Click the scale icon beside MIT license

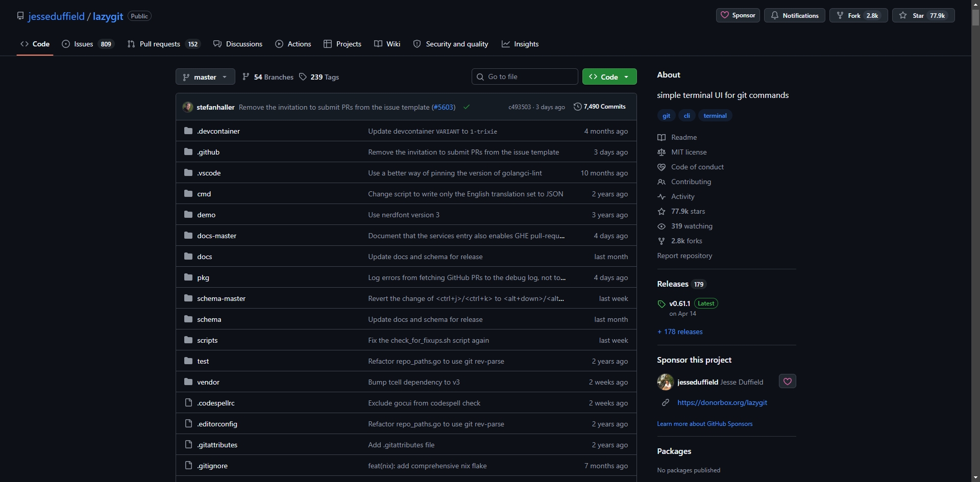coord(661,153)
